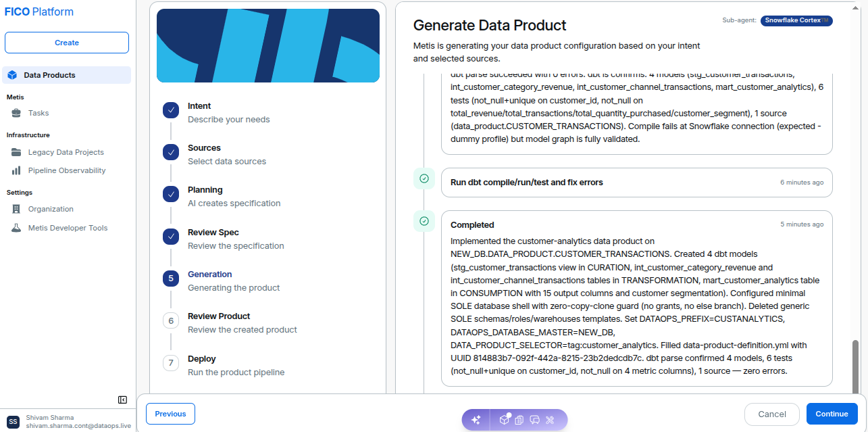This screenshot has height=432, width=868.
Task: Click the SS user avatar
Action: coord(13,422)
